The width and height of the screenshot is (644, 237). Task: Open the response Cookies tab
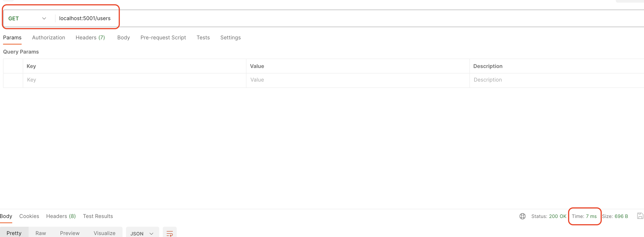(29, 216)
